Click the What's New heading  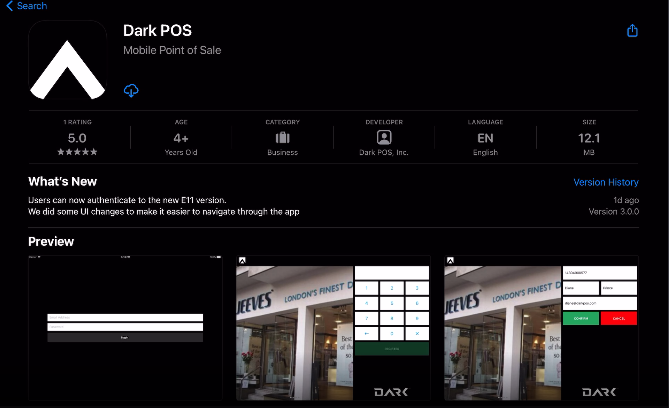(62, 182)
